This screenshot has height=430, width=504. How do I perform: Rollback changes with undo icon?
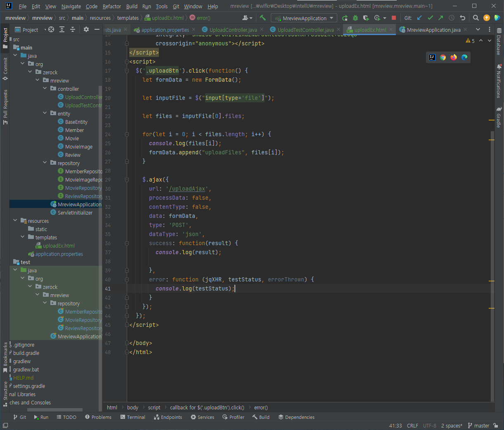pos(462,18)
